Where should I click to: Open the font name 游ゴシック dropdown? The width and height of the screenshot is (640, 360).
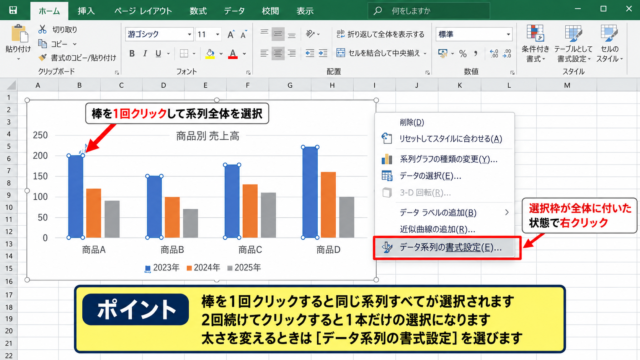[x=189, y=34]
